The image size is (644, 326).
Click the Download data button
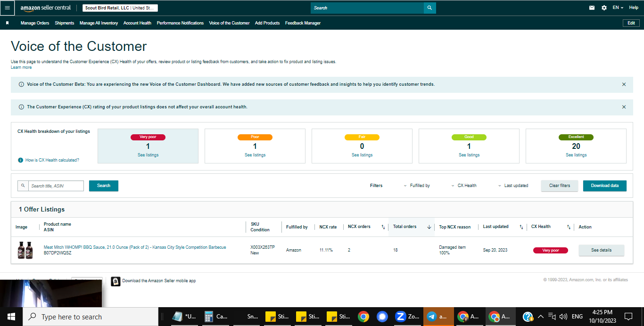point(605,186)
